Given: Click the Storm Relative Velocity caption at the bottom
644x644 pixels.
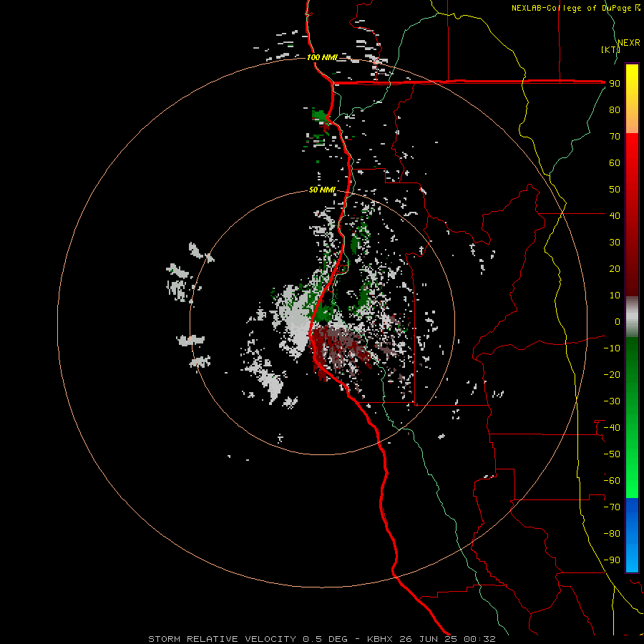Looking at the screenshot, I should pos(321,639).
